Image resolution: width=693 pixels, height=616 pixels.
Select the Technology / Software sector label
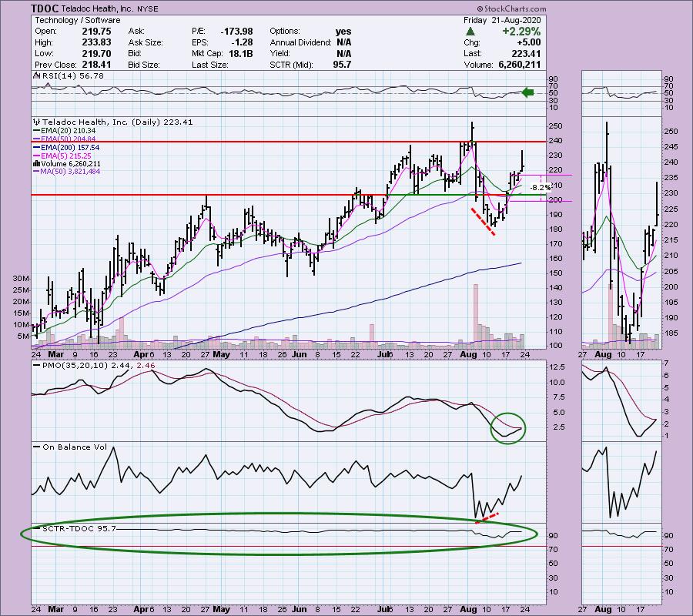pyautogui.click(x=78, y=20)
